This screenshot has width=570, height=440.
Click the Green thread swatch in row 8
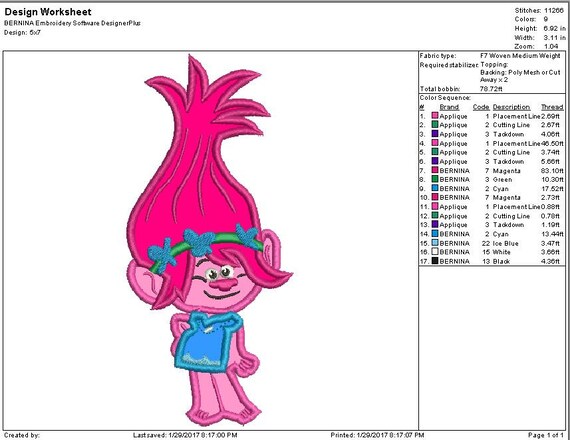435,179
